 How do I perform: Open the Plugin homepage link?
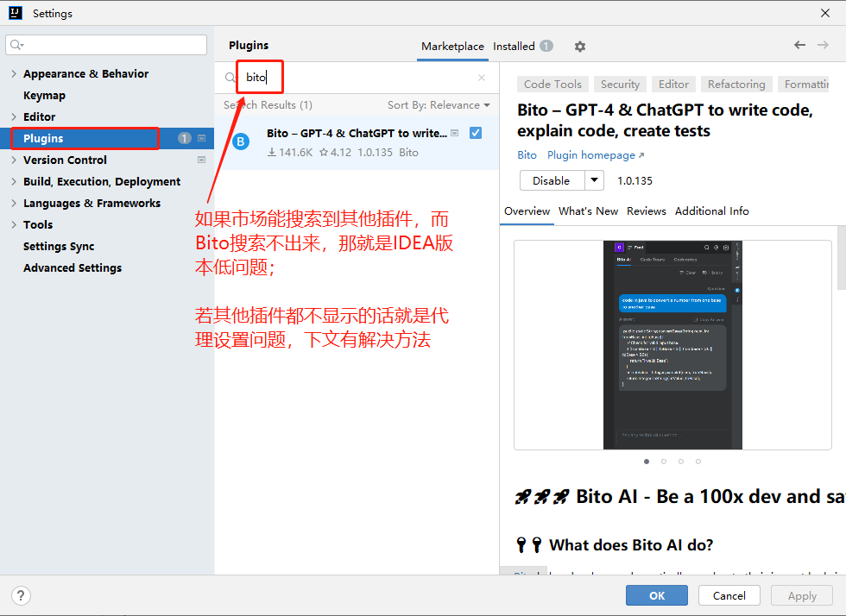[x=596, y=155]
